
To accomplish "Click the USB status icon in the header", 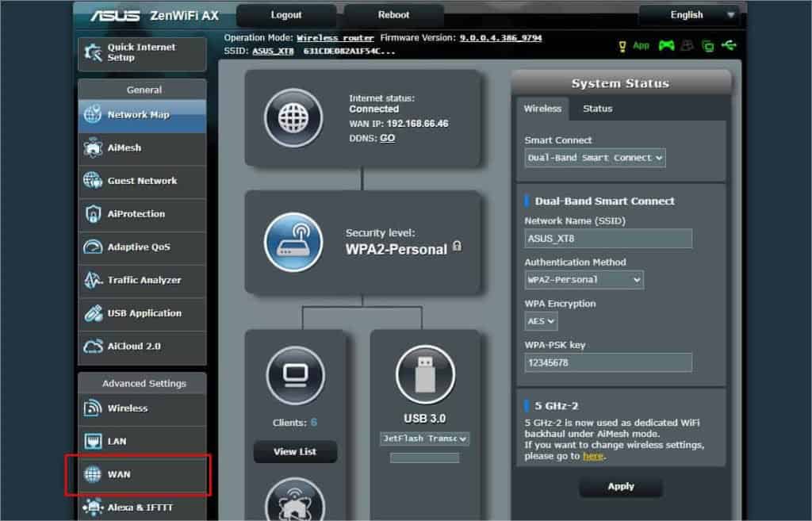I will 730,45.
